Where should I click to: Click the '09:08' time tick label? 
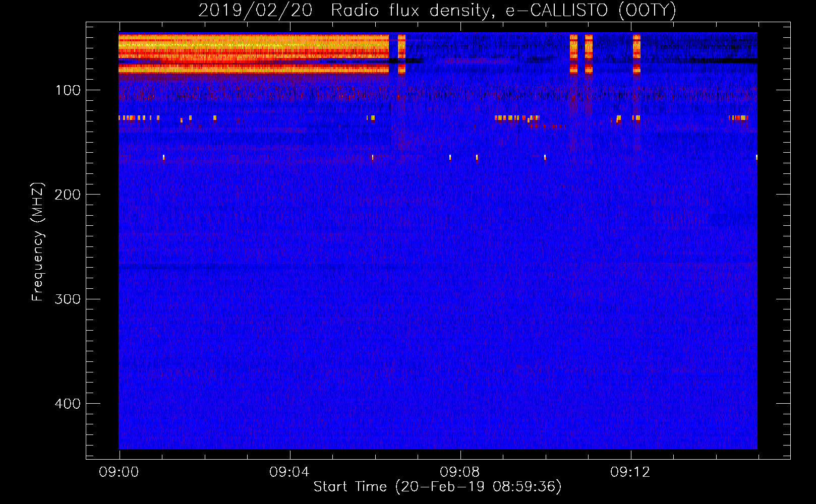(x=459, y=472)
